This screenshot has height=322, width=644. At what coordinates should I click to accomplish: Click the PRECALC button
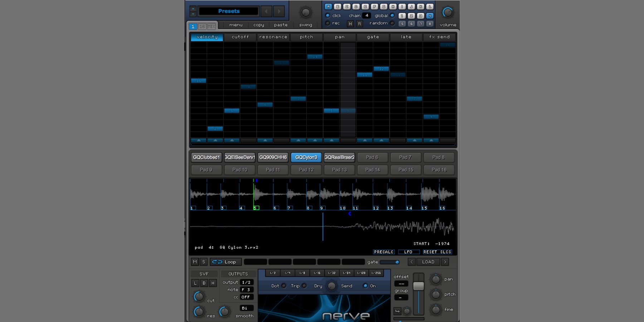pyautogui.click(x=384, y=252)
